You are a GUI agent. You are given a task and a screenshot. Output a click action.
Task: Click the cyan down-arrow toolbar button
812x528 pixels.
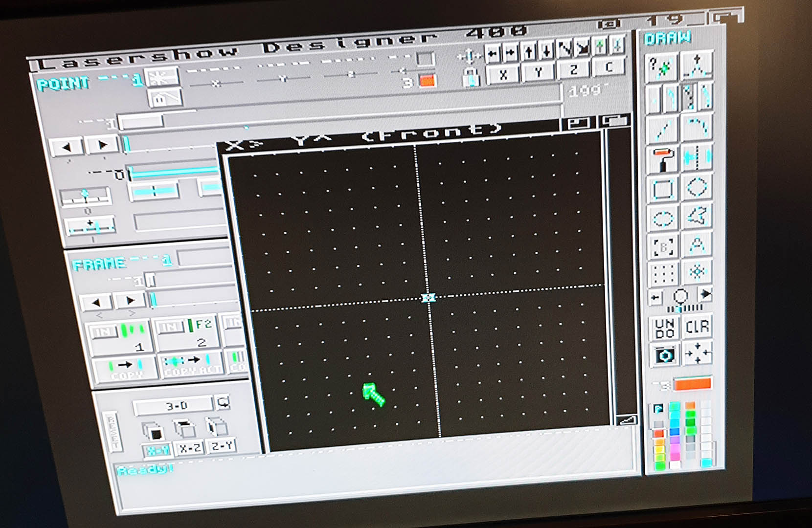tap(617, 45)
